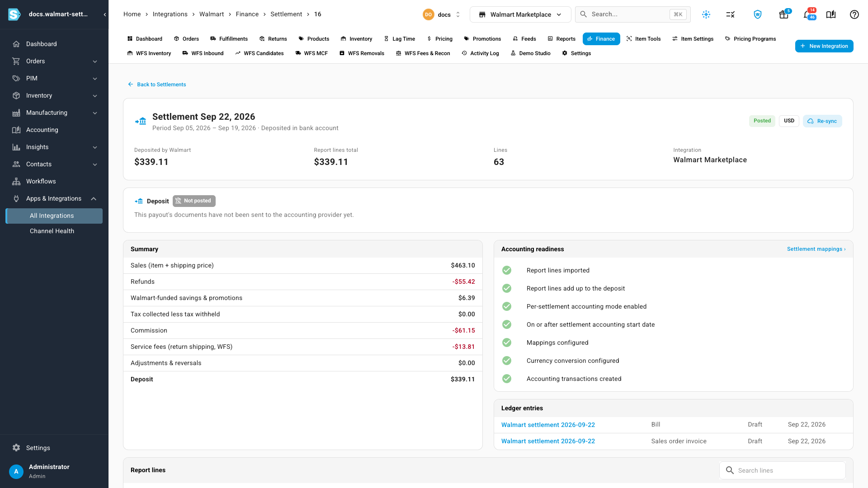This screenshot has height=488, width=868.
Task: Open Accounting in the sidebar
Action: tap(54, 130)
